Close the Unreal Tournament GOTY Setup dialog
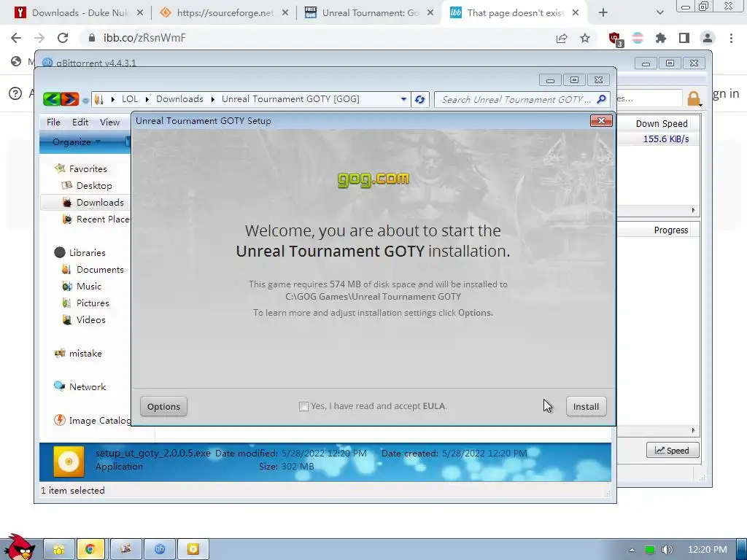The height and width of the screenshot is (560, 747). (x=601, y=120)
